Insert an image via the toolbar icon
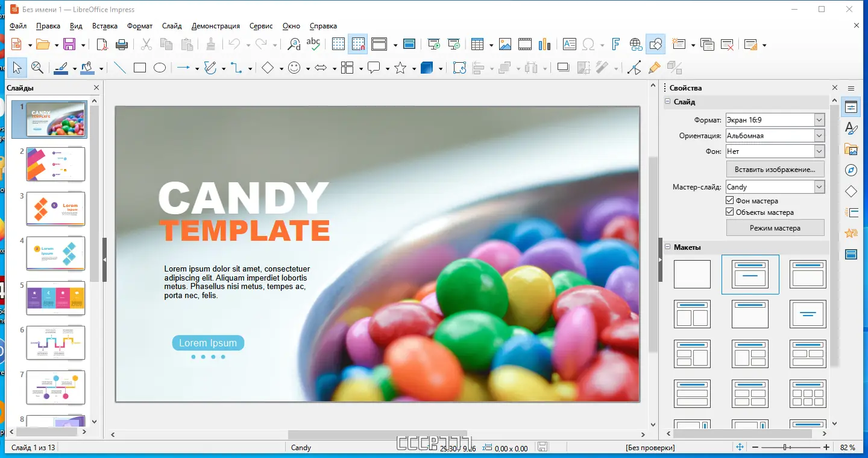868x458 pixels. (505, 44)
